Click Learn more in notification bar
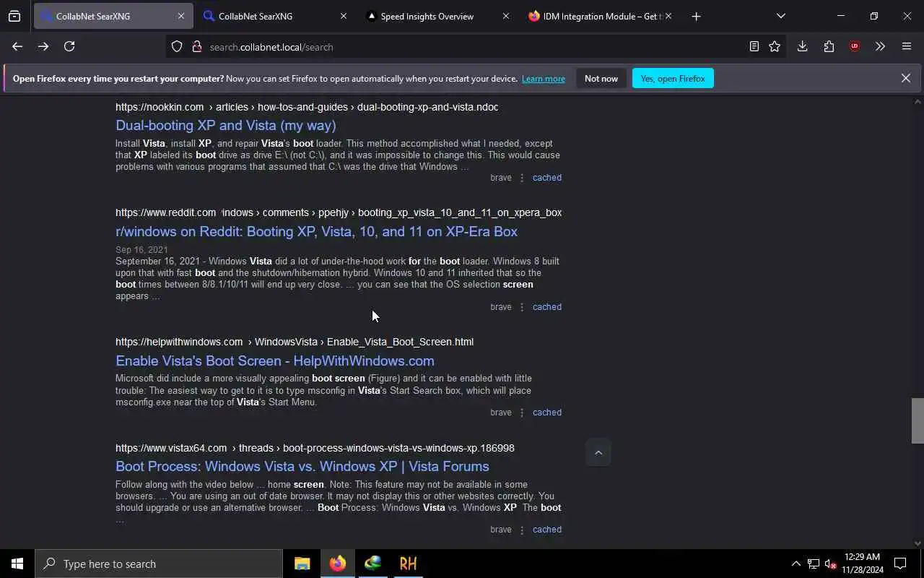 pyautogui.click(x=544, y=79)
